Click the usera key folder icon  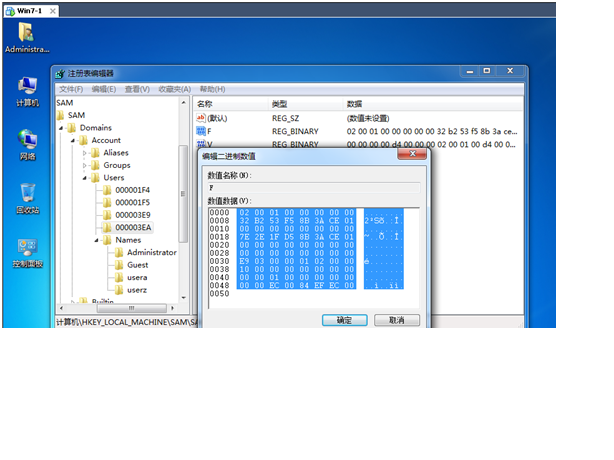(119, 278)
